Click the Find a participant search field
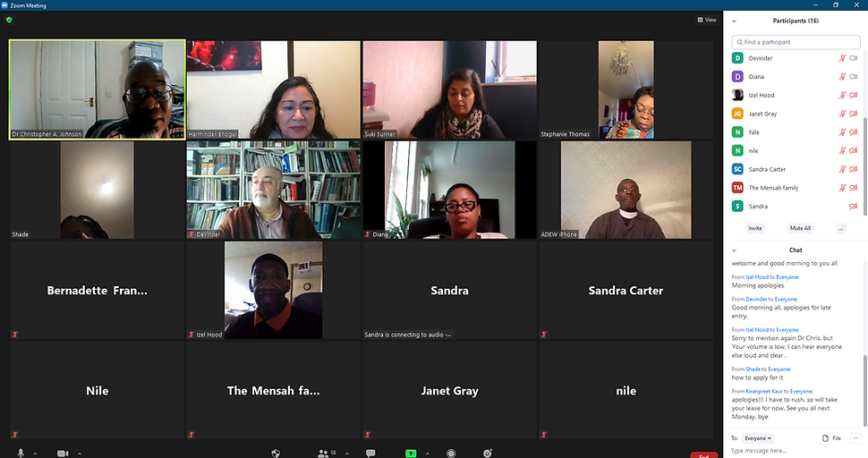The image size is (868, 458). tap(796, 42)
